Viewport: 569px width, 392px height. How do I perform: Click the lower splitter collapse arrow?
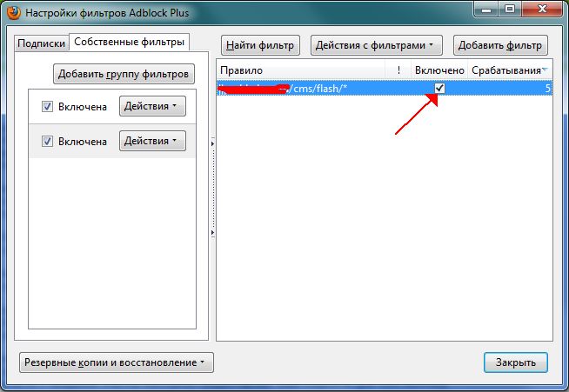212,232
